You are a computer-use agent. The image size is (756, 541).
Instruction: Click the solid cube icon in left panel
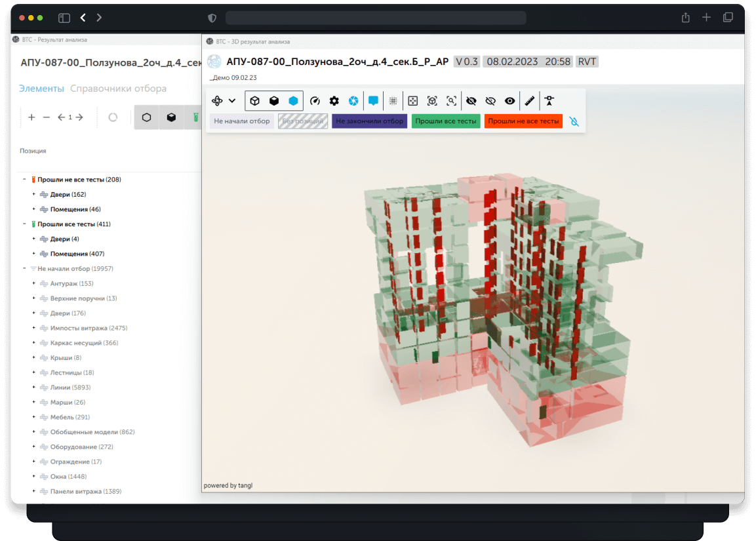tap(171, 117)
